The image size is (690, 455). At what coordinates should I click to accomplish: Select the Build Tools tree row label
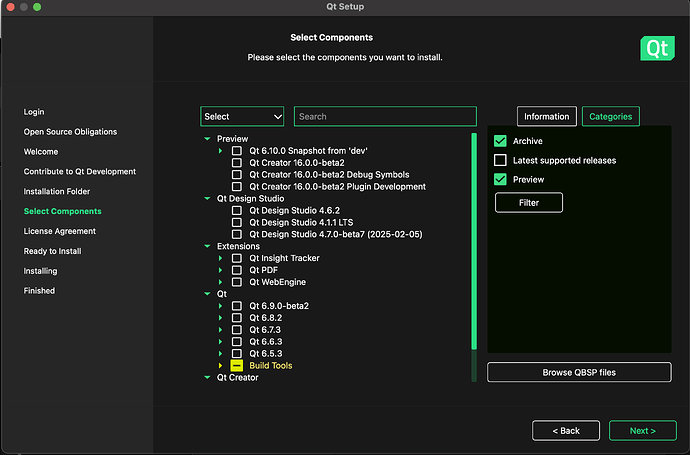click(x=271, y=365)
